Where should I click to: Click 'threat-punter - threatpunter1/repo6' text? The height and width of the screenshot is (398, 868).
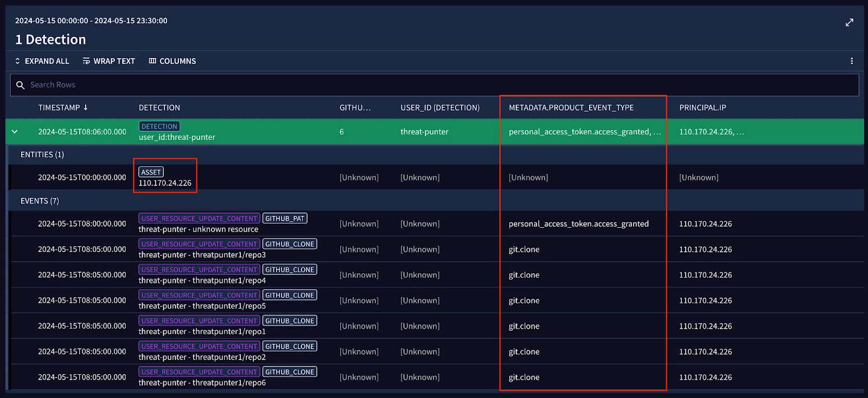202,383
